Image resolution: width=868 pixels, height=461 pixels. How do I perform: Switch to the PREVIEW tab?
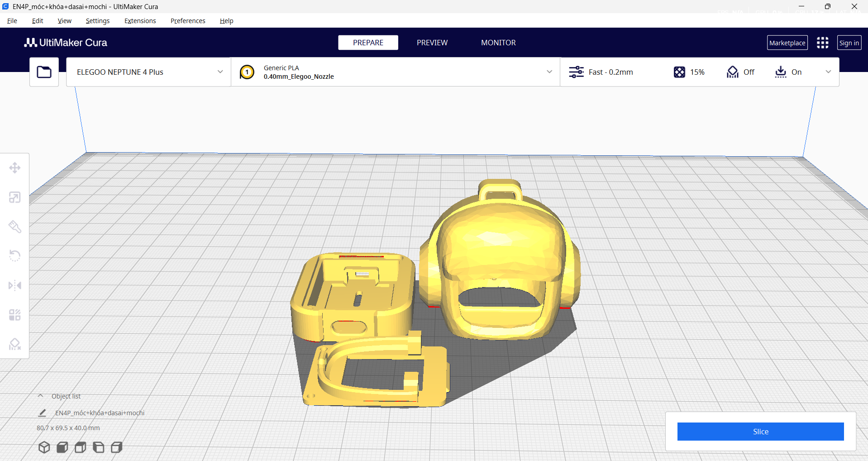coord(431,42)
